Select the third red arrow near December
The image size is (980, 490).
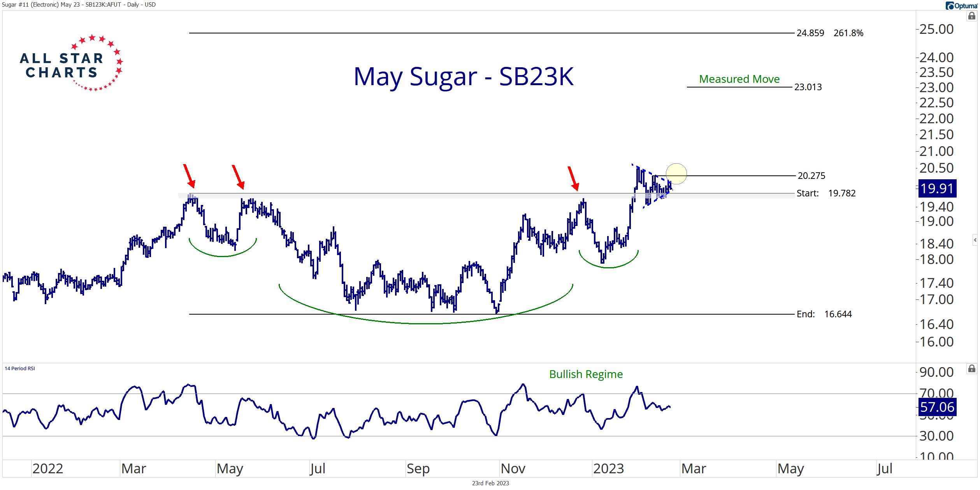(573, 178)
